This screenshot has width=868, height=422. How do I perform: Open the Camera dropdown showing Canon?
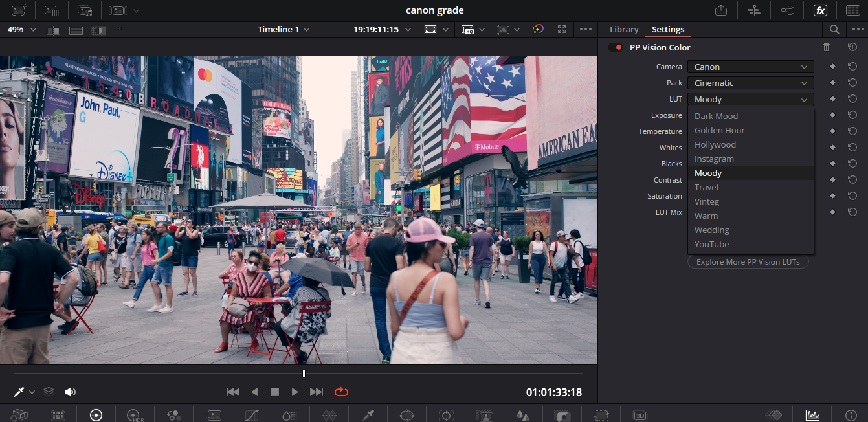[x=751, y=67]
